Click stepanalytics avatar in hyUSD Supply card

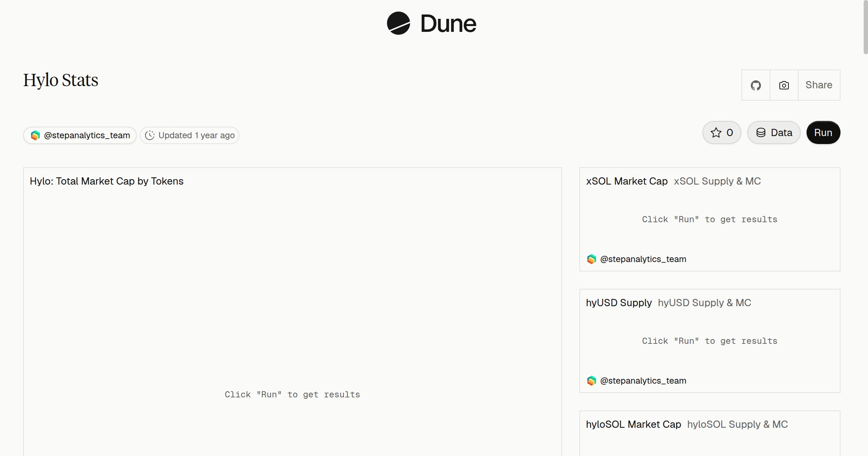click(x=591, y=381)
